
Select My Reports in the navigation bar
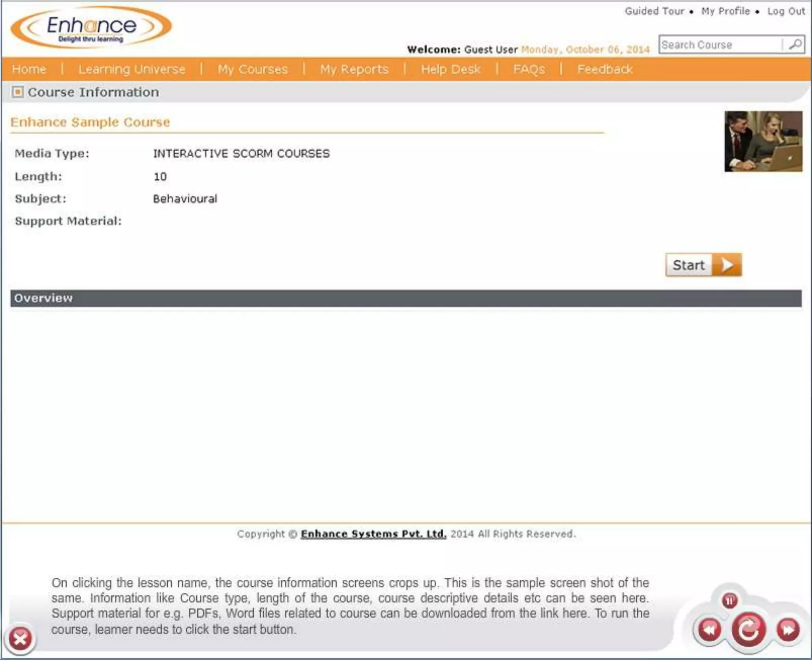pyautogui.click(x=354, y=69)
